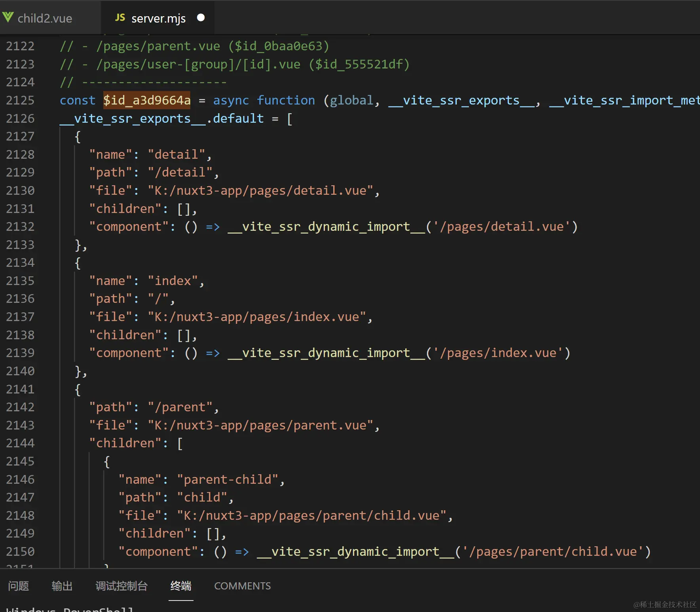This screenshot has height=612, width=700.
Task: Click line number 2131 in the gutter
Action: pyautogui.click(x=20, y=209)
